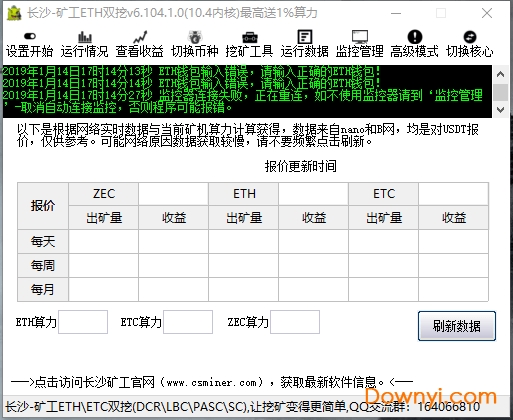Viewport: 513px width, 420px height.
Task: Focus the ZEC算力 input field
Action: coord(295,322)
